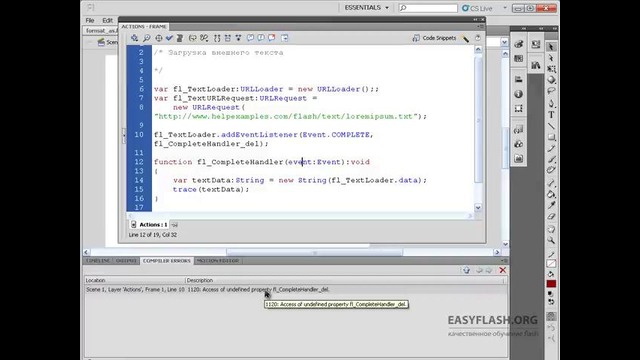Select the Pen tool

pyautogui.click(x=551, y=103)
